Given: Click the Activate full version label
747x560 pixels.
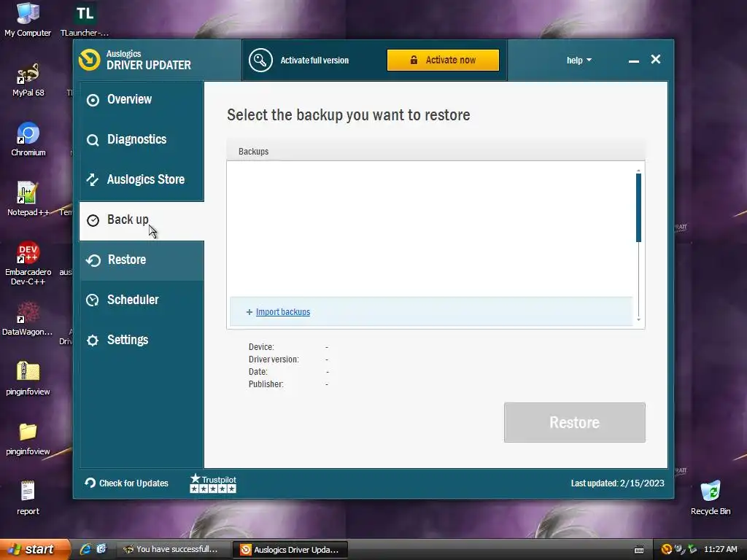Looking at the screenshot, I should [x=314, y=61].
